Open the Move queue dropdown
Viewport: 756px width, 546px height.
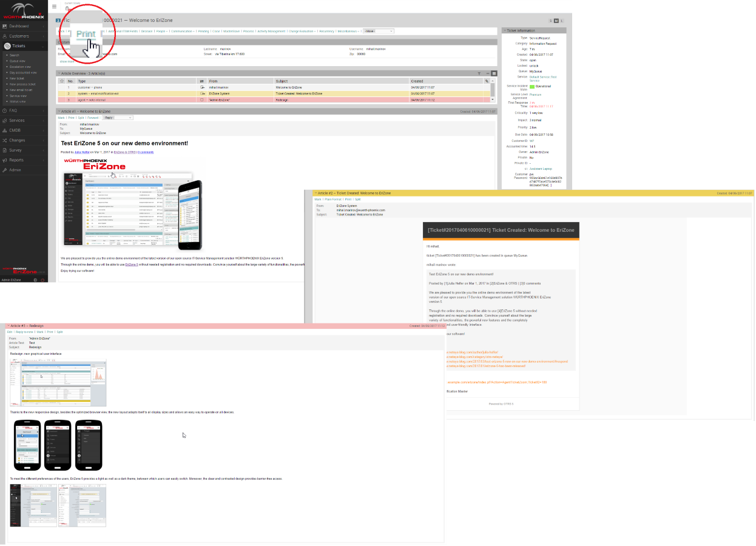379,31
